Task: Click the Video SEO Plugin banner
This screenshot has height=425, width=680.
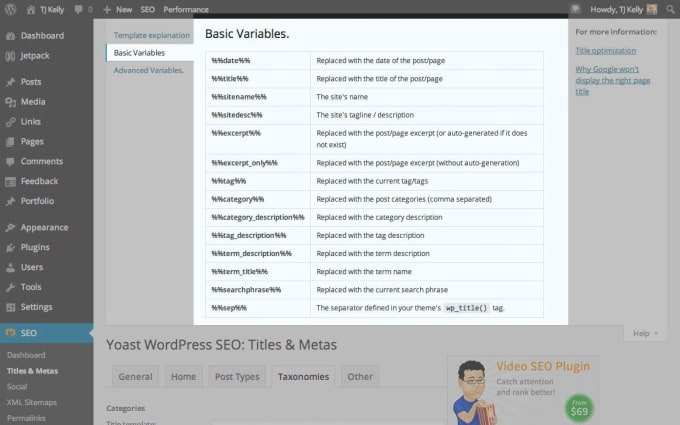Action: coord(523,390)
